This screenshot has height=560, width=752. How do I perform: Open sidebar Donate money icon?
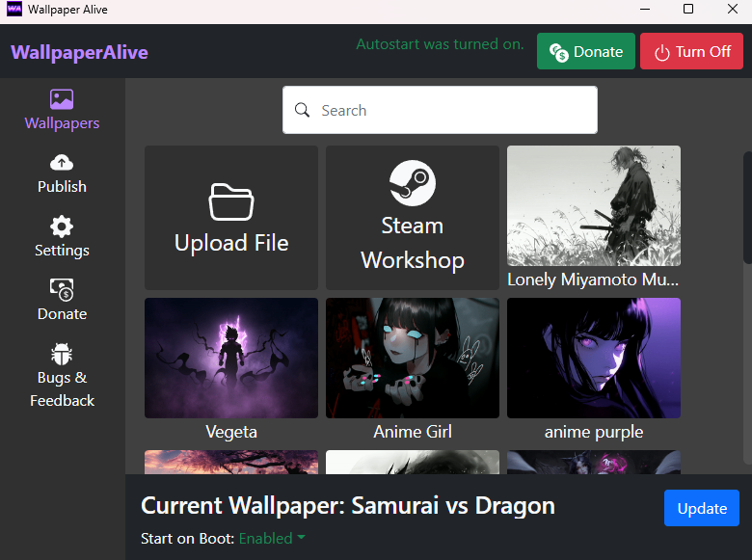tap(62, 289)
